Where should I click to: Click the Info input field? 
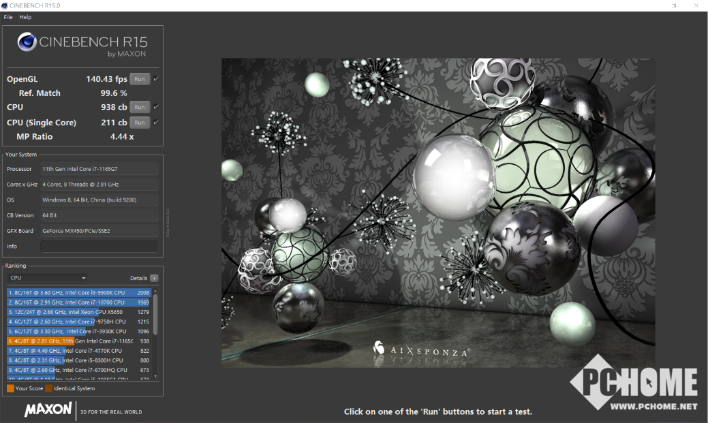click(x=99, y=246)
